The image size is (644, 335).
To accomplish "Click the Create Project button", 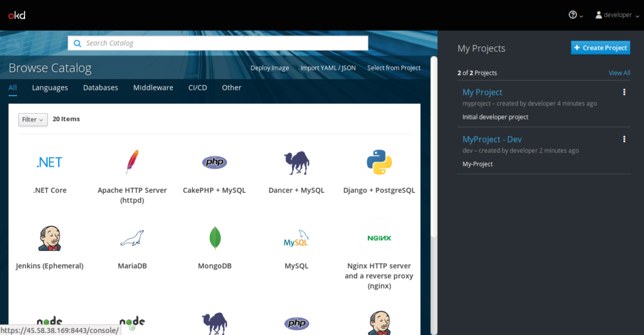I will point(601,48).
